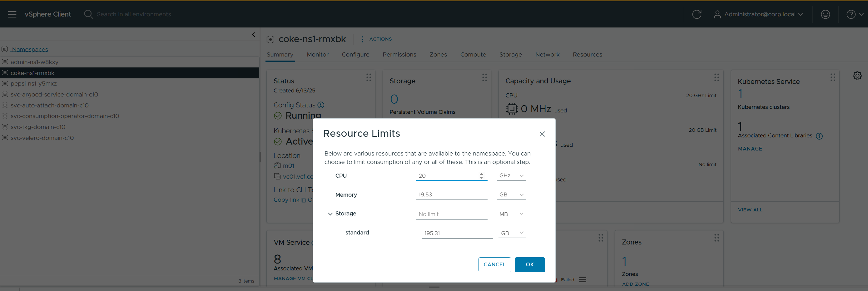Click the refresh icon in top bar
The width and height of the screenshot is (868, 291).
[x=697, y=14]
